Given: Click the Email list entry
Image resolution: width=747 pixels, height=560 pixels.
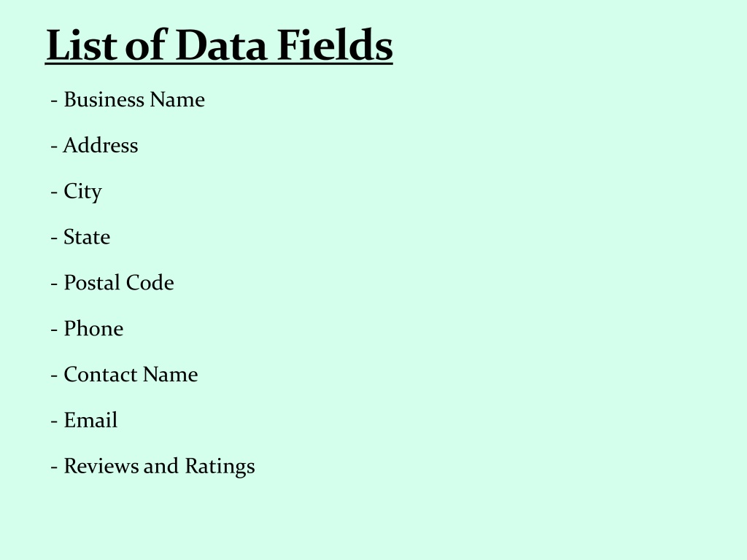Looking at the screenshot, I should tap(84, 420).
